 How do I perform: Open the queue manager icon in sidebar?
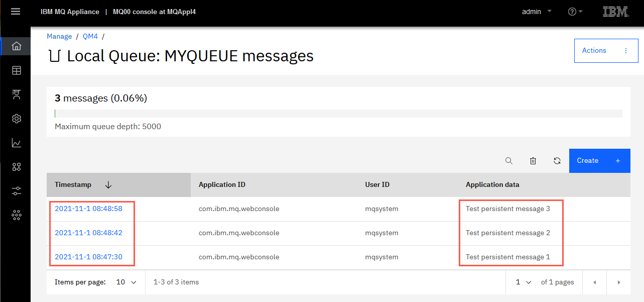pyautogui.click(x=17, y=94)
